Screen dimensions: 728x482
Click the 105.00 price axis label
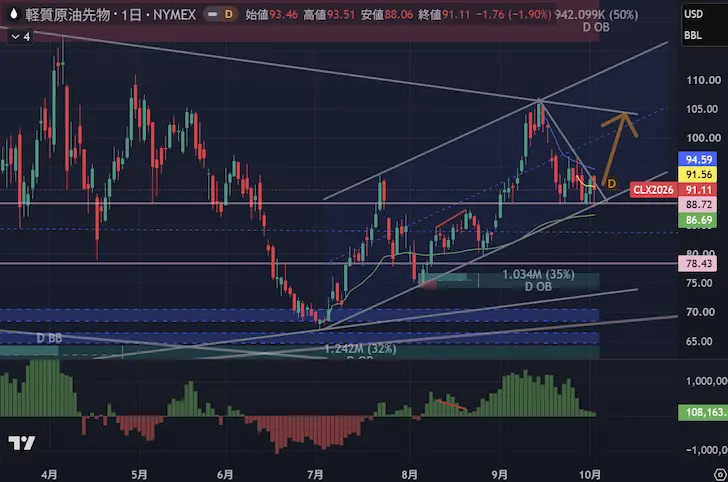point(703,109)
